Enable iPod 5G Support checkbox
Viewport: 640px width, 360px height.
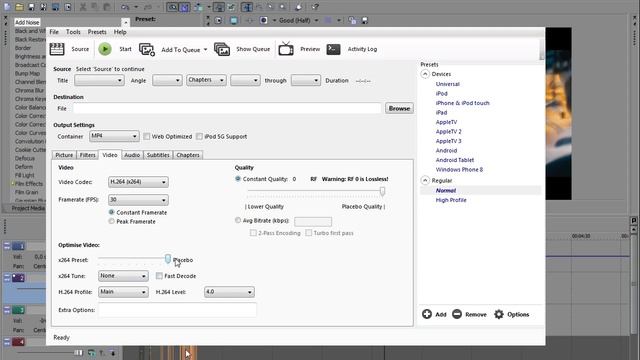[x=199, y=136]
